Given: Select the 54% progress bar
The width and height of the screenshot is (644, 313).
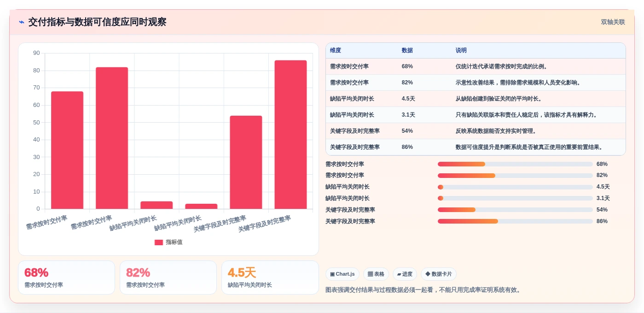Looking at the screenshot, I should pos(515,210).
